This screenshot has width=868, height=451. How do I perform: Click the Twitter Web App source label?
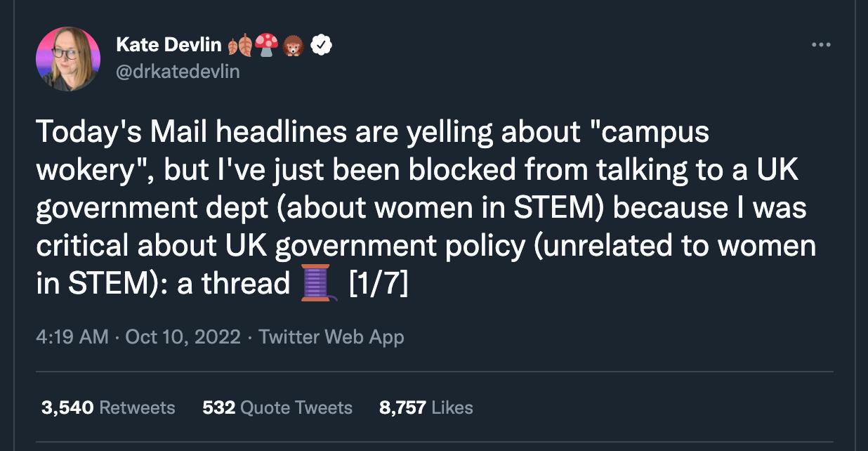pyautogui.click(x=331, y=337)
